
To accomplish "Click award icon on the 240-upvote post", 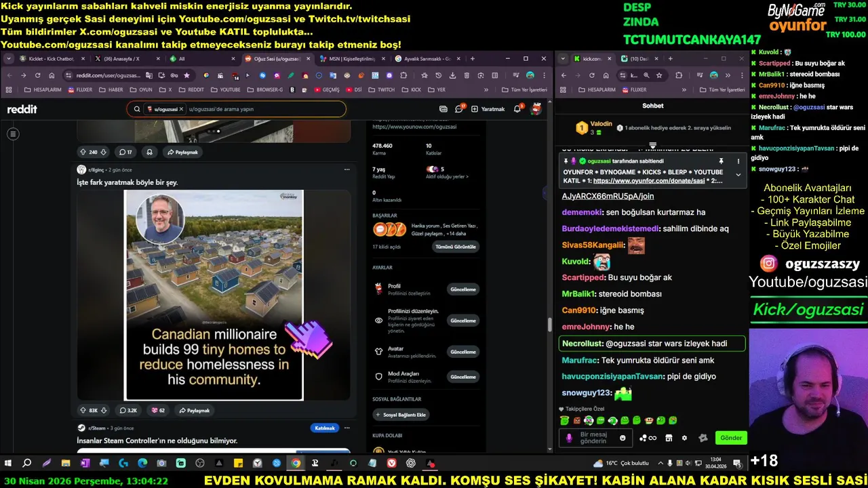I will pos(149,152).
